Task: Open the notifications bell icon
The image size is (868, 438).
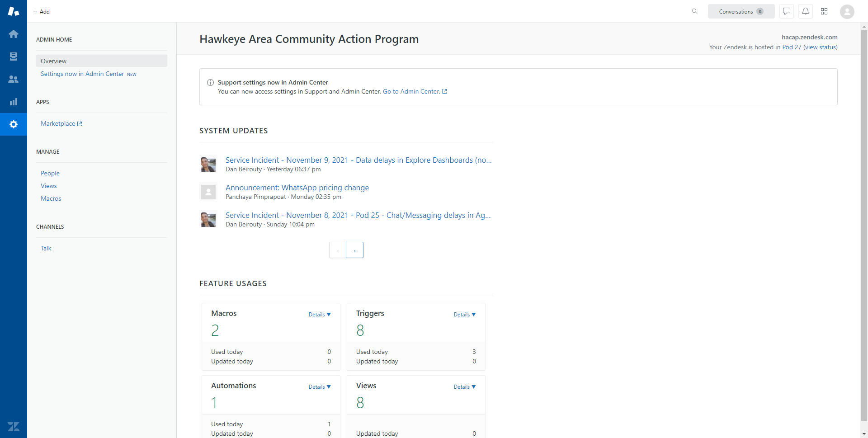Action: pyautogui.click(x=806, y=11)
